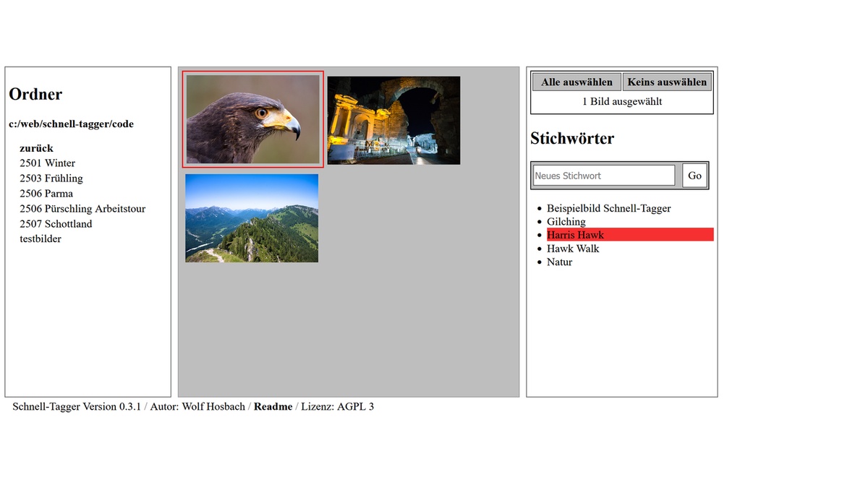Go back using the zurück link
Viewport: 868px width, 477px height.
[36, 148]
